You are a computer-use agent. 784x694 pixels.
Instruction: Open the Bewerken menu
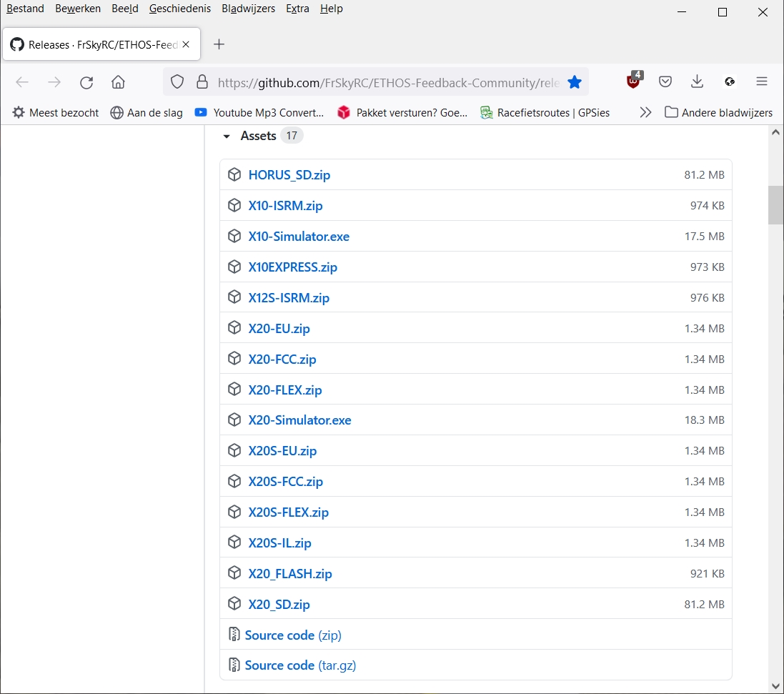[x=78, y=9]
